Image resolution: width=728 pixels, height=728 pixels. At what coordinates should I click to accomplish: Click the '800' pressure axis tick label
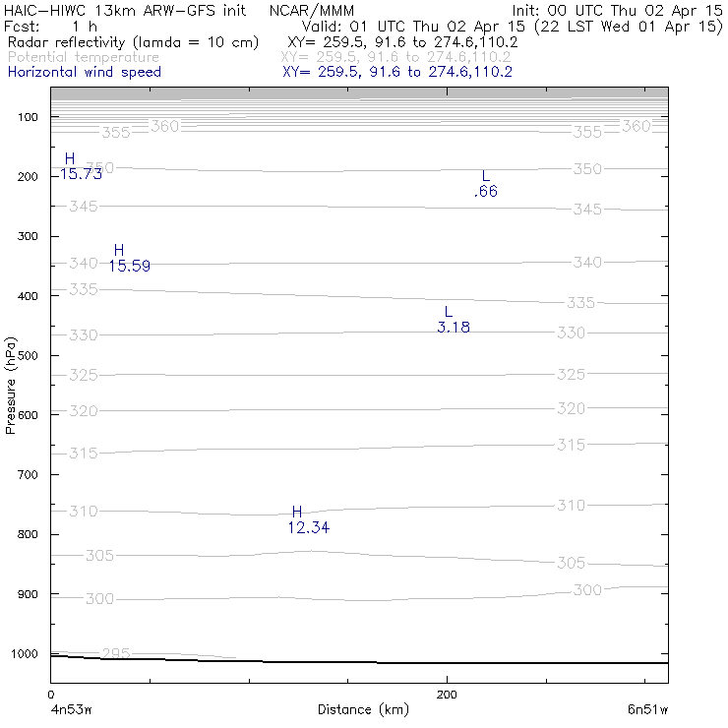coord(28,534)
